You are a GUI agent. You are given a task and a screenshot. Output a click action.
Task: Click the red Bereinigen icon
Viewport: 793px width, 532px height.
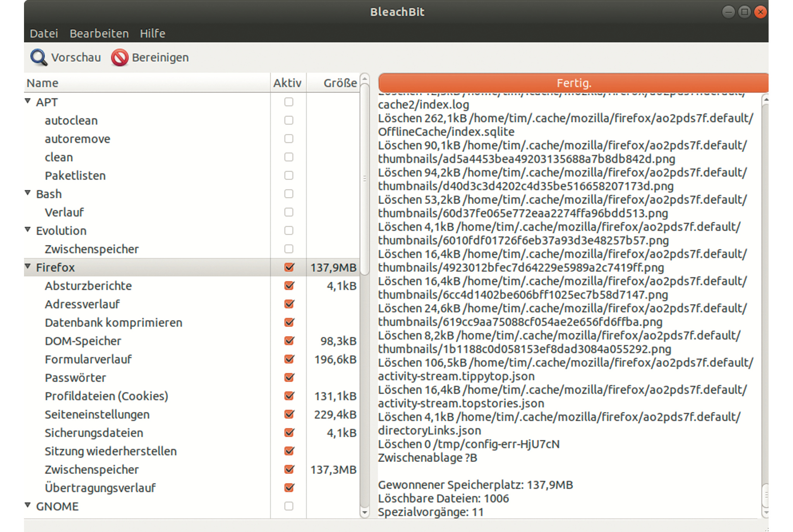[x=119, y=58]
